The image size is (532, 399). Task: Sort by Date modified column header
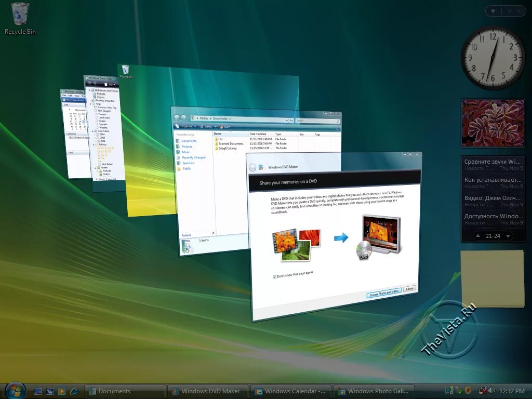pyautogui.click(x=261, y=134)
